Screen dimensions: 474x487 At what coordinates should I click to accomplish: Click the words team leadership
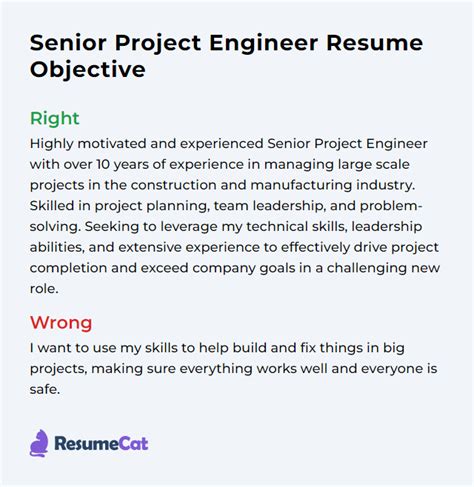[269, 206]
